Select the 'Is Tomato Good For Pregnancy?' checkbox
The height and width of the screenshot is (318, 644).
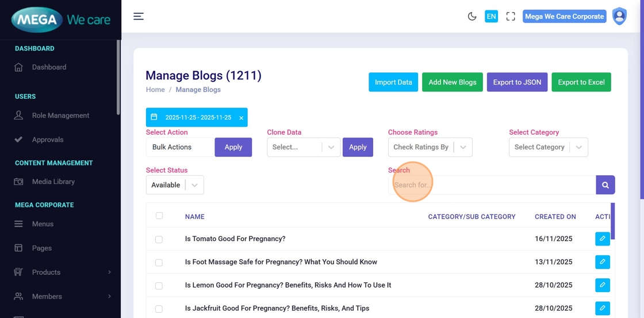click(x=159, y=239)
